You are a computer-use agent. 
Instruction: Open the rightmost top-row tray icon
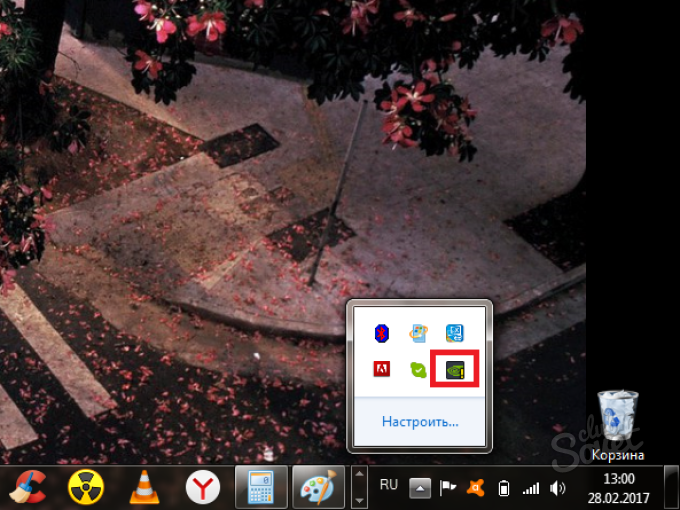pyautogui.click(x=455, y=333)
